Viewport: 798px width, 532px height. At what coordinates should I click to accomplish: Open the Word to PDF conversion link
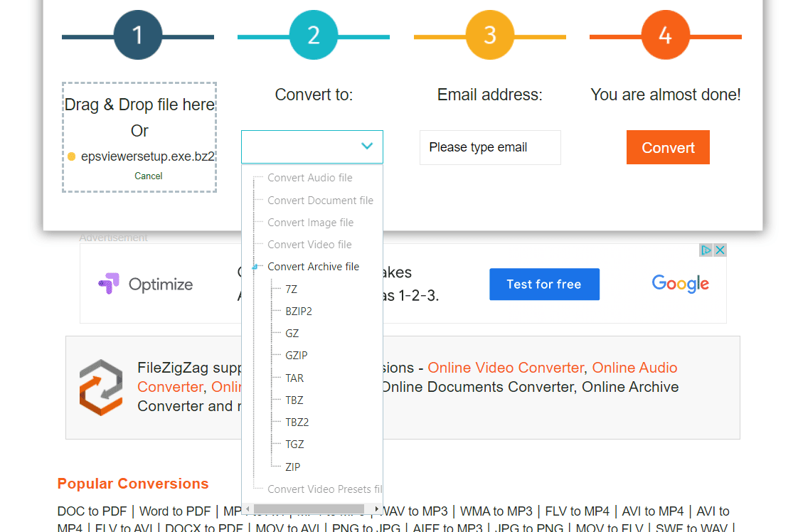175,511
